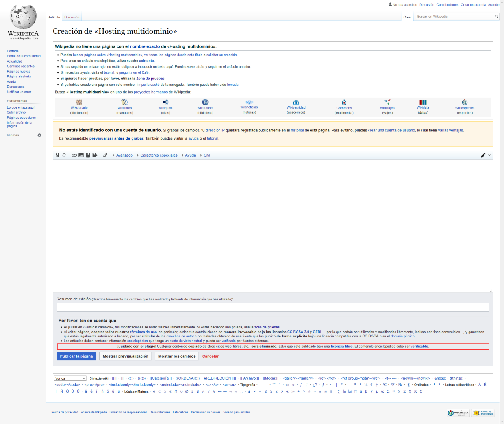The width and height of the screenshot is (504, 424).
Task: Open the Idiomas settings gear
Action: point(39,135)
